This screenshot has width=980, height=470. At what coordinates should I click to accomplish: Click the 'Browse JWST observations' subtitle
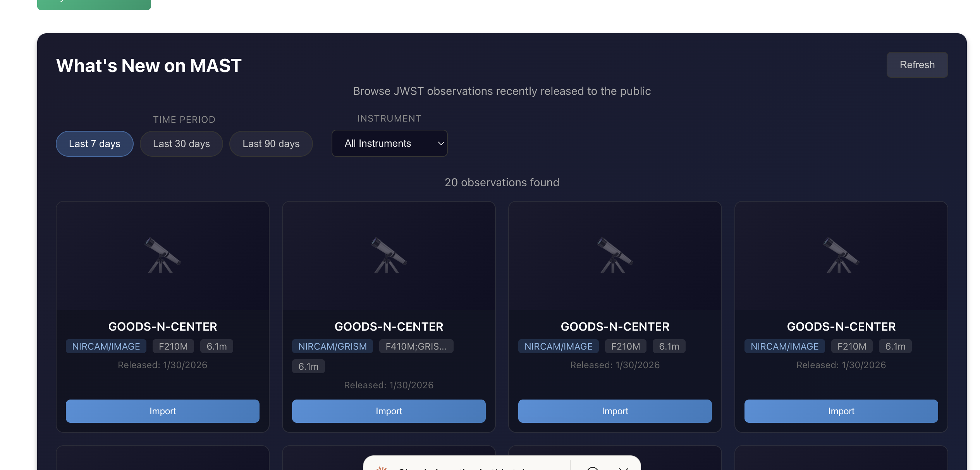(x=502, y=91)
